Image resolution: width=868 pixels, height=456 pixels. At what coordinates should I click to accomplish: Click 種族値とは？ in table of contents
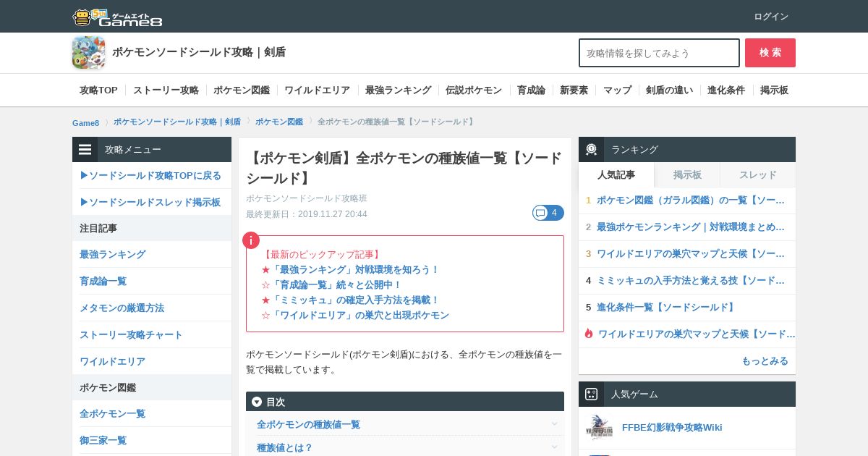coord(285,447)
